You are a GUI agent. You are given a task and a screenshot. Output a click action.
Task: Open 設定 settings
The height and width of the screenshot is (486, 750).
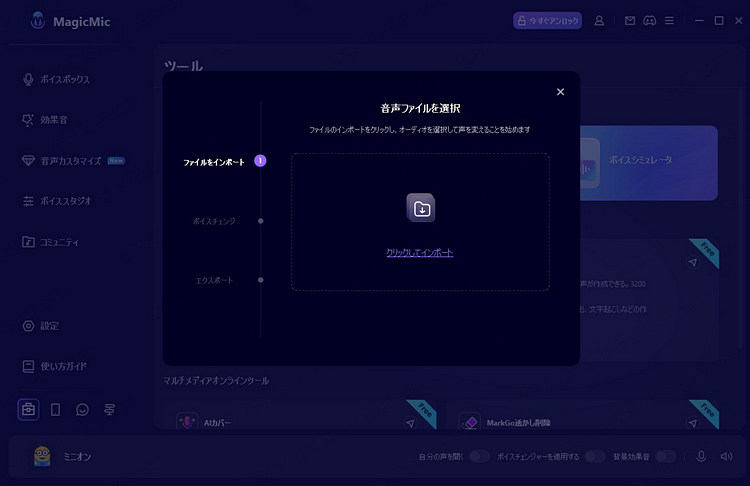[49, 326]
